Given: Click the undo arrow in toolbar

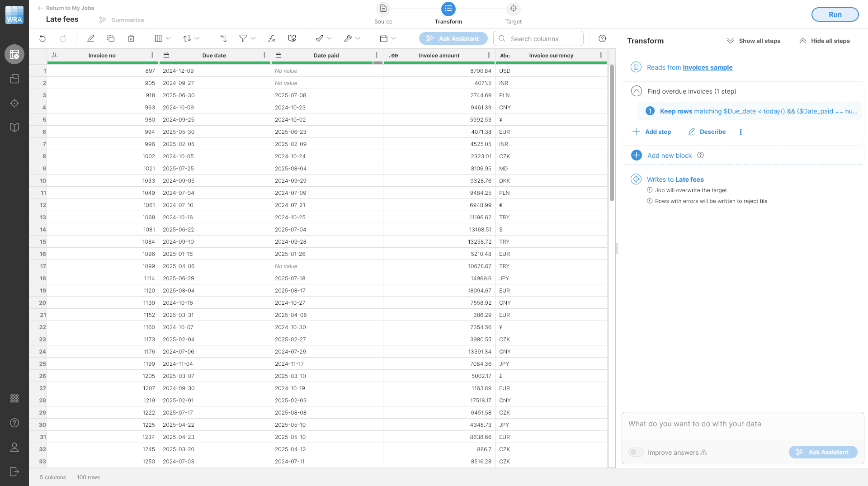Looking at the screenshot, I should [x=42, y=39].
